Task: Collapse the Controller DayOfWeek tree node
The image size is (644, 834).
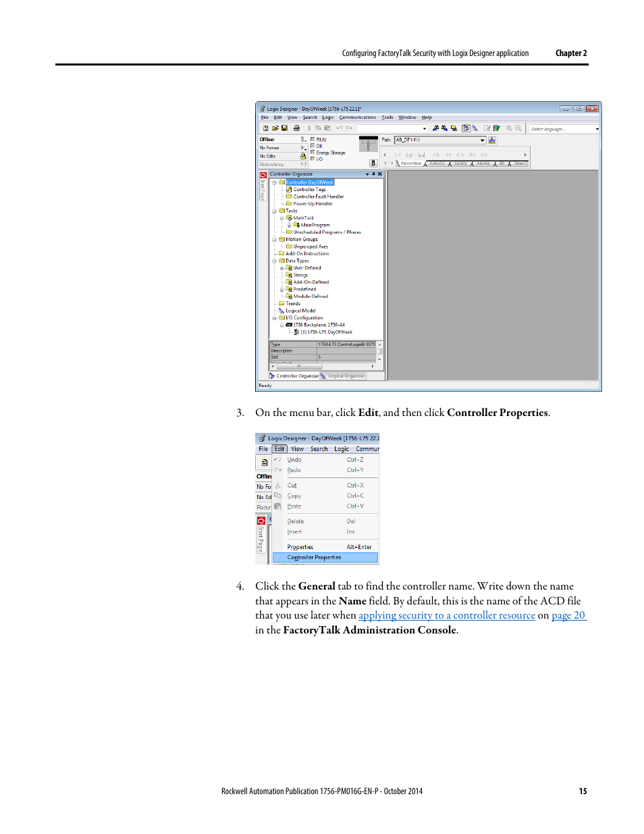Action: [274, 182]
